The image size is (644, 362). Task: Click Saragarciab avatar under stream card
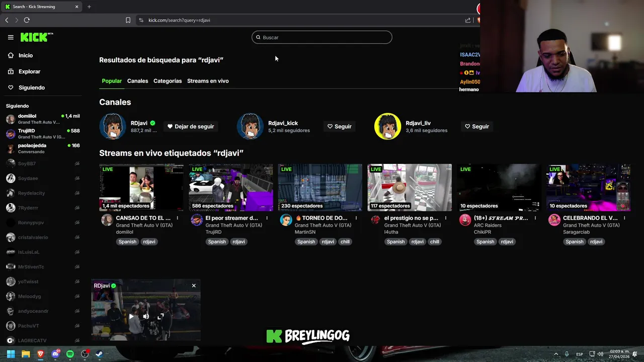coord(554,220)
